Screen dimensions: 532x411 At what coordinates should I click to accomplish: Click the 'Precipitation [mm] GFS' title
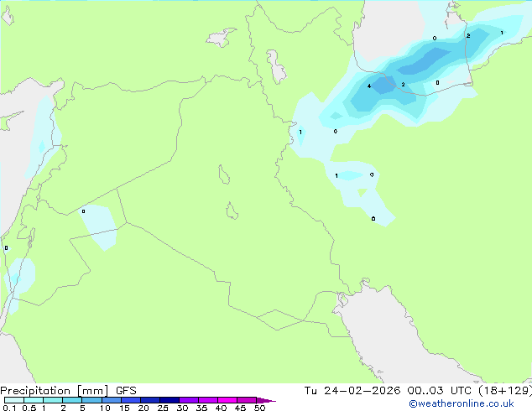pos(68,391)
